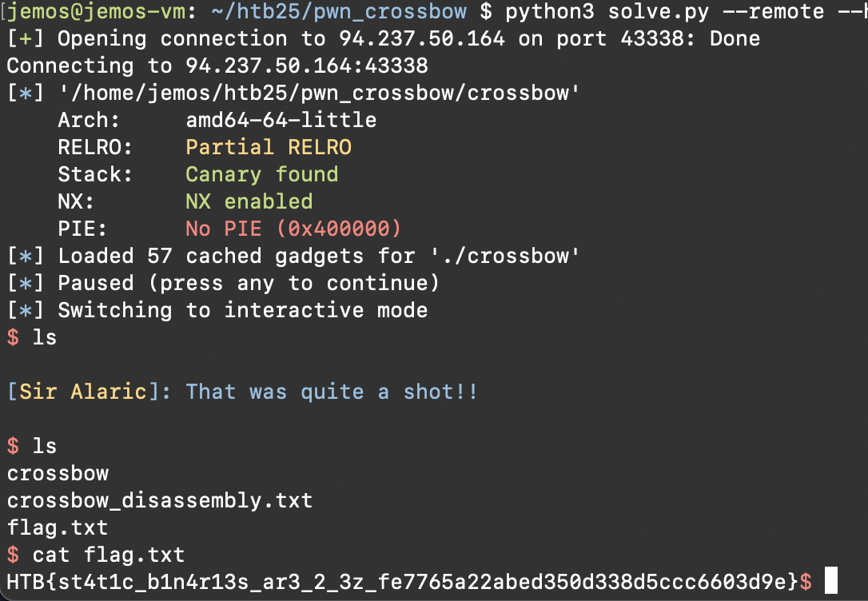868x601 pixels.
Task: Click the quoted /home/jemos crossbow binary path
Action: [x=320, y=94]
